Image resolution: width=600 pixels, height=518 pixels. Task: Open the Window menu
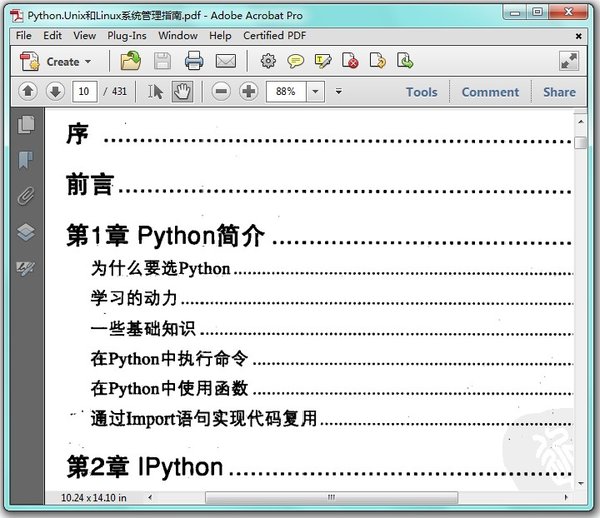click(178, 36)
